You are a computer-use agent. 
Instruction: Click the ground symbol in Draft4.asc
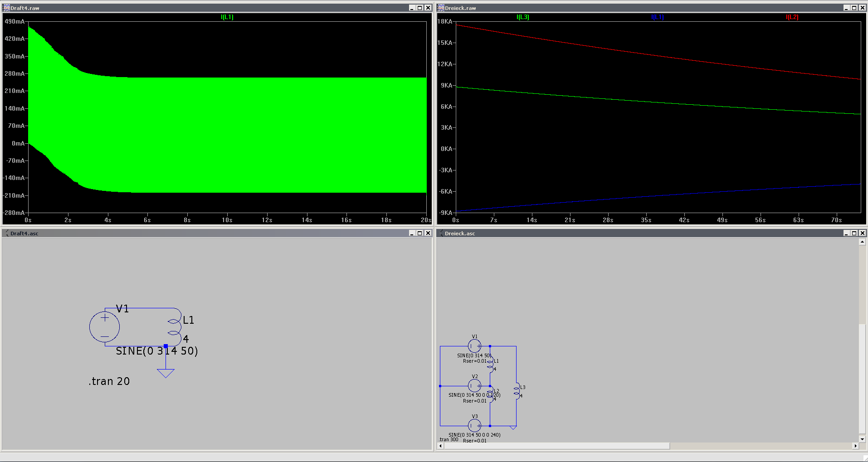(166, 373)
